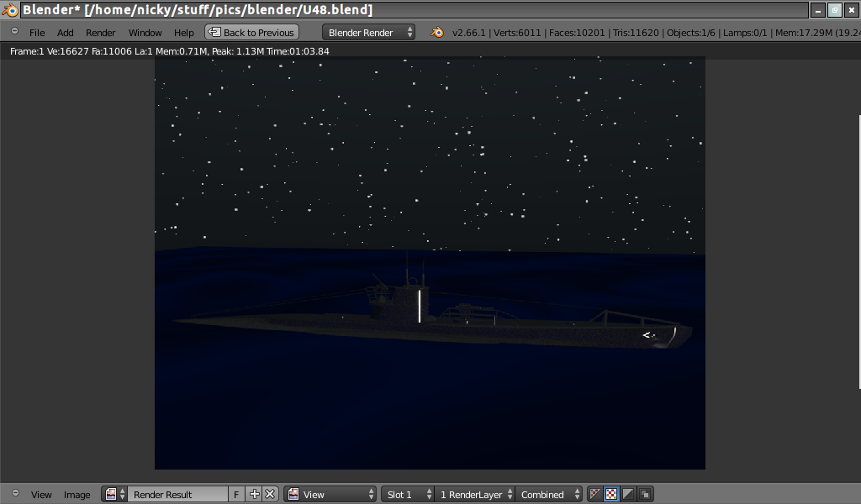Display RGB color channels only
The width and height of the screenshot is (861, 504).
pos(611,495)
